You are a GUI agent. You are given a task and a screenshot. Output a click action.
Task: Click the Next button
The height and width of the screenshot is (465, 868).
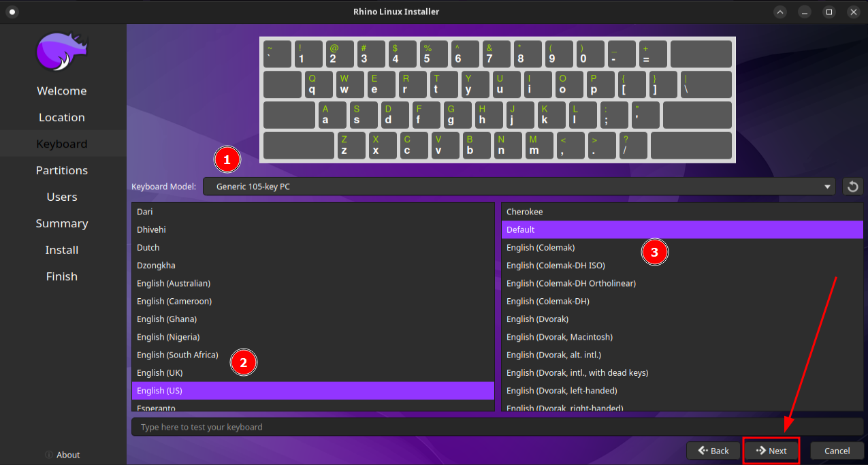tap(771, 451)
